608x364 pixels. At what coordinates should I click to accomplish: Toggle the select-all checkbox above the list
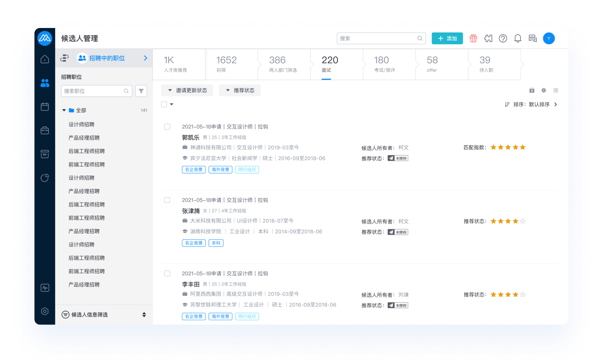164,104
